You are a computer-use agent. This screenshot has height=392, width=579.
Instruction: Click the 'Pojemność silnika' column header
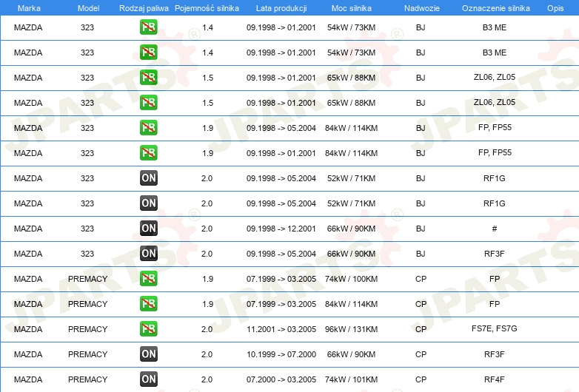click(x=207, y=7)
